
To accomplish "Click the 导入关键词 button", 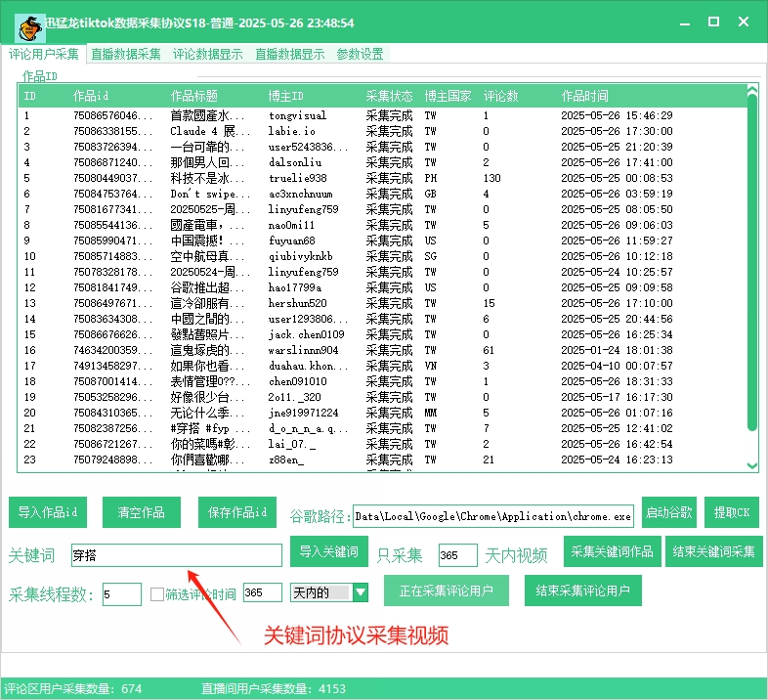I will pos(329,551).
